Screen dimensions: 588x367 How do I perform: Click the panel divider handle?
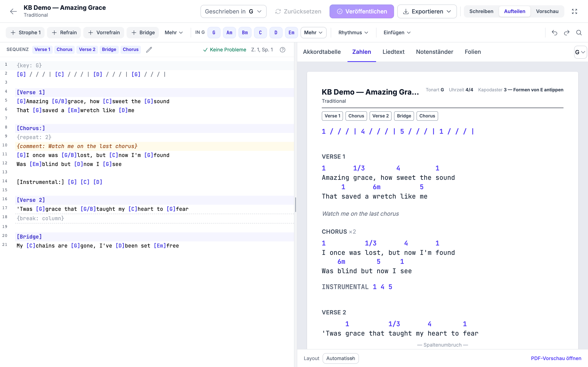point(295,205)
